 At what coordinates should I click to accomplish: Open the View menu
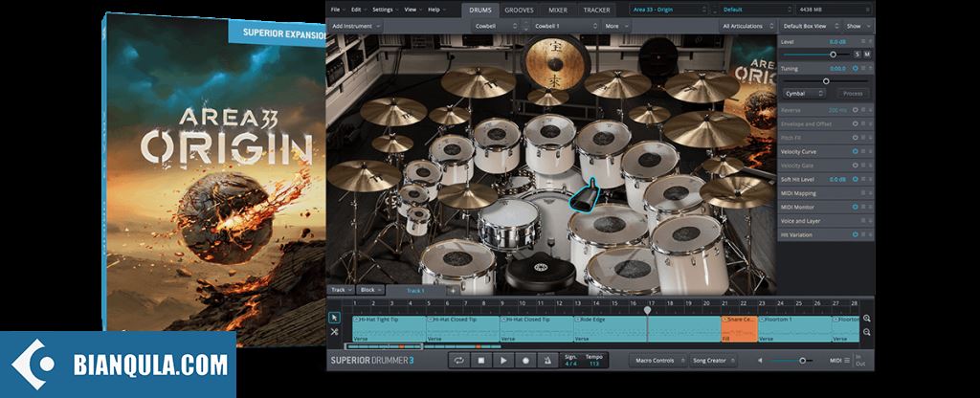[412, 10]
